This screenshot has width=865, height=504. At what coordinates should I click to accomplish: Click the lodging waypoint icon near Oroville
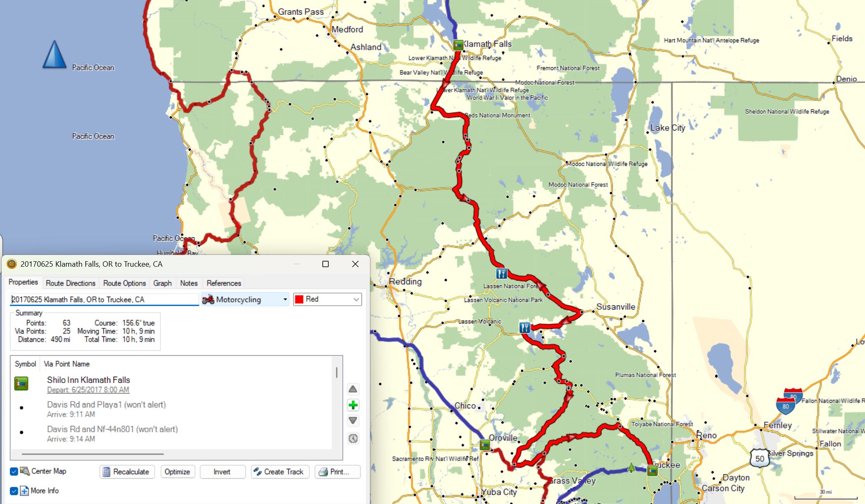[485, 445]
